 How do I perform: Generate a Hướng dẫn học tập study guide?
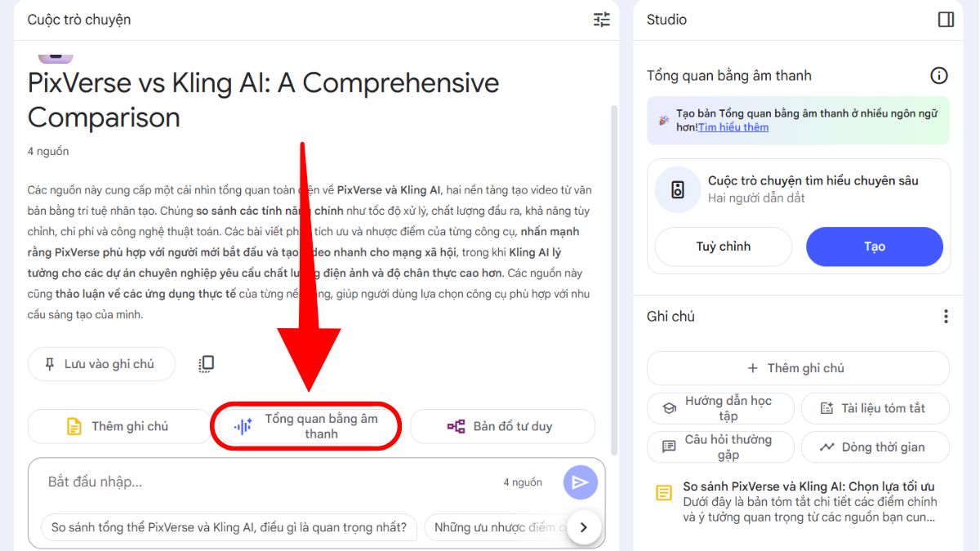coord(719,408)
